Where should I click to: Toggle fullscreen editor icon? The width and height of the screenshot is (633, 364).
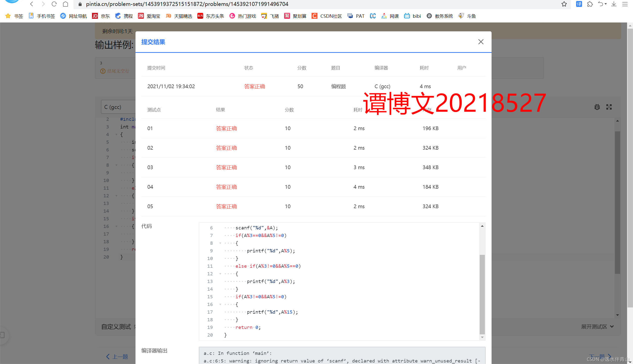(x=609, y=107)
